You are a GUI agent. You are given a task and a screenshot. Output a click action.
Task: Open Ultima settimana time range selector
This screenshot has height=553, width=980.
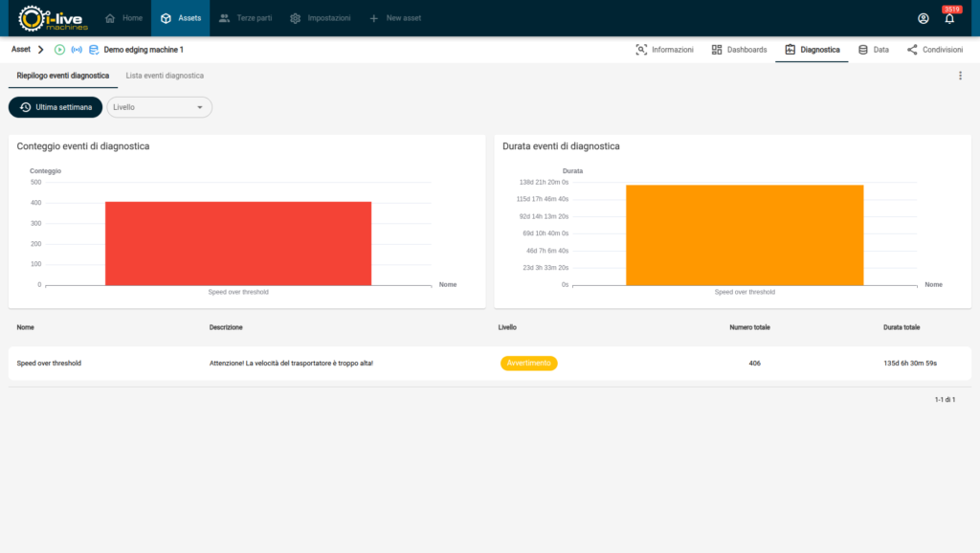(x=56, y=107)
